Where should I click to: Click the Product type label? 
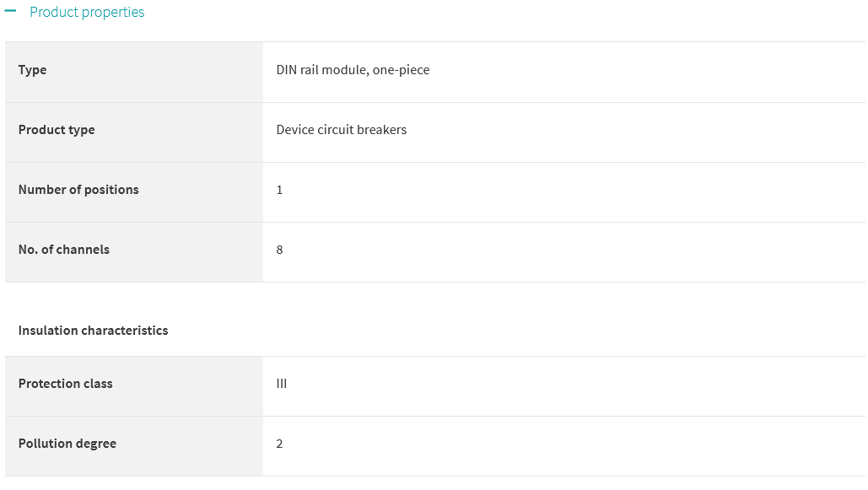(57, 130)
